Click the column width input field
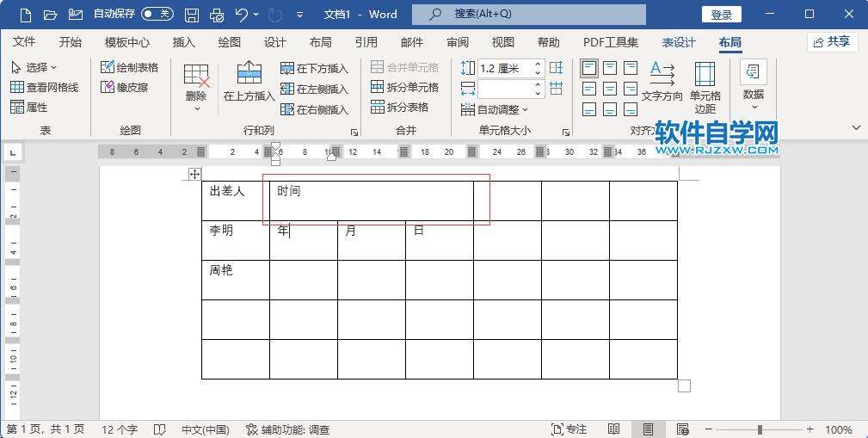The width and height of the screenshot is (868, 438). (505, 89)
